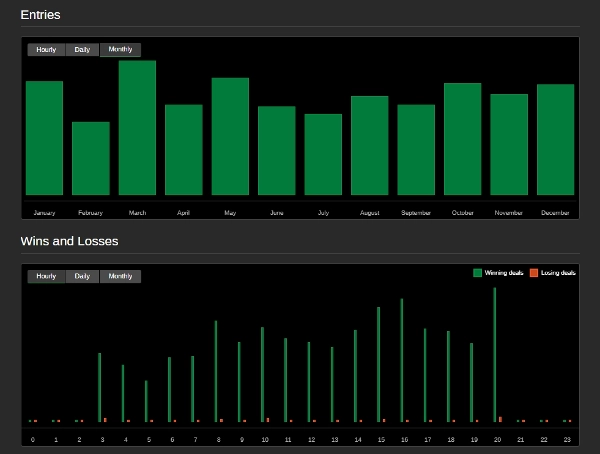This screenshot has height=454, width=600.
Task: Click the July entries bar
Action: 323,154
